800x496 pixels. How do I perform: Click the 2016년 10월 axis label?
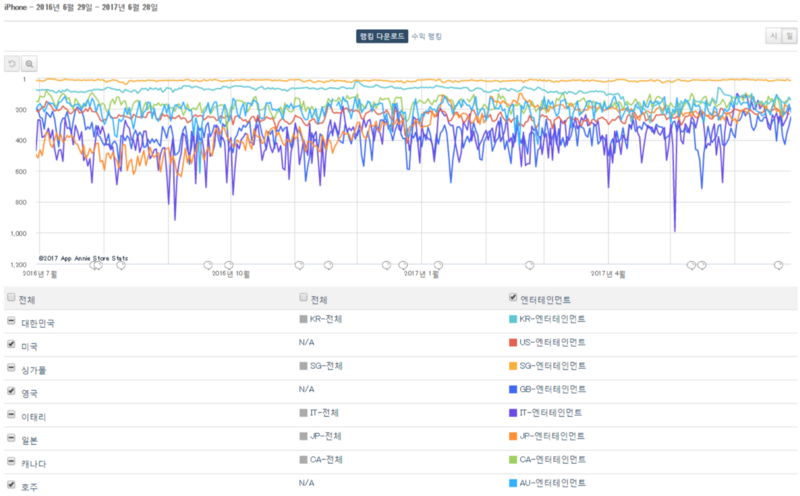pos(231,274)
